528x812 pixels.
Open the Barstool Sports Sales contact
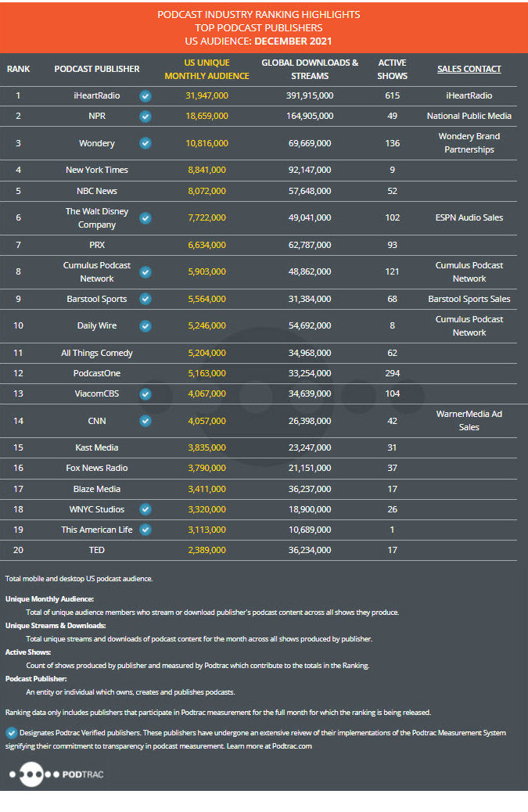(x=469, y=299)
